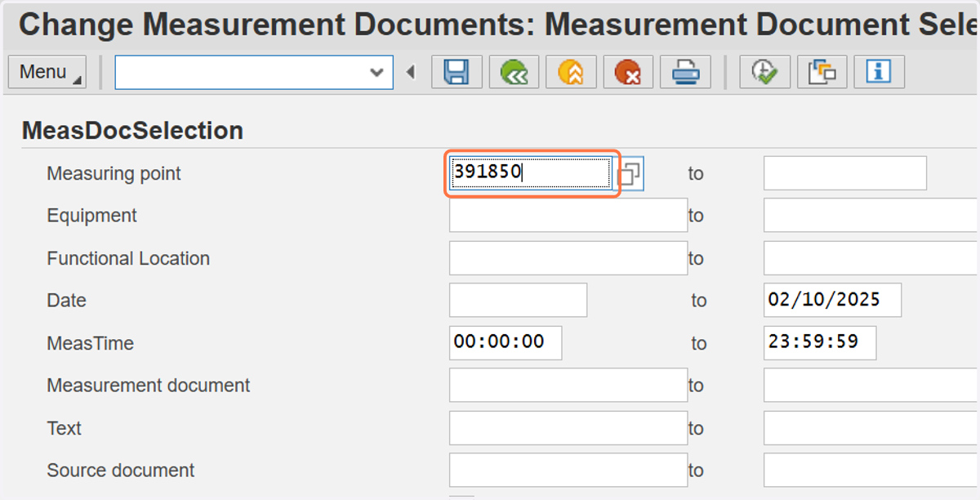Image resolution: width=980 pixels, height=500 pixels.
Task: Click the Text 'to' field
Action: 872,428
